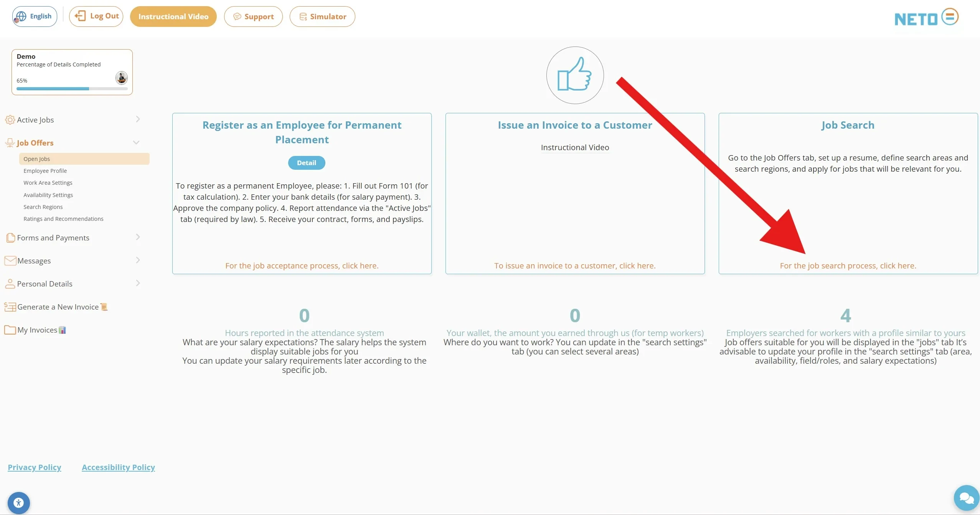The width and height of the screenshot is (980, 515).
Task: Expand the Active Jobs chevron
Action: pos(138,119)
